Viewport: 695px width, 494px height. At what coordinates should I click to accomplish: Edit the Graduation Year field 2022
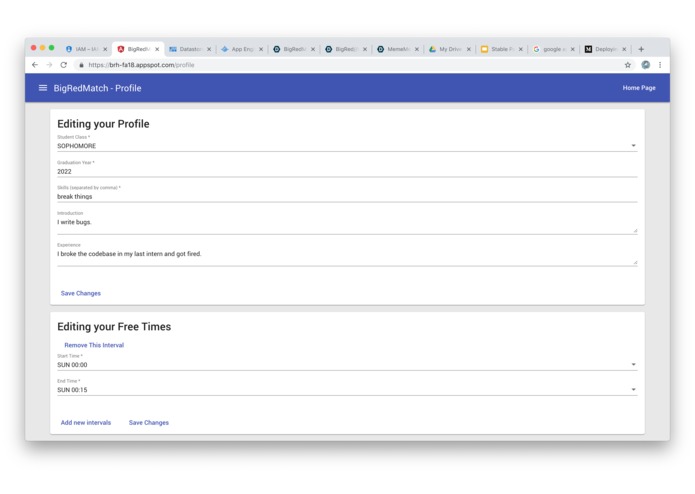(347, 171)
